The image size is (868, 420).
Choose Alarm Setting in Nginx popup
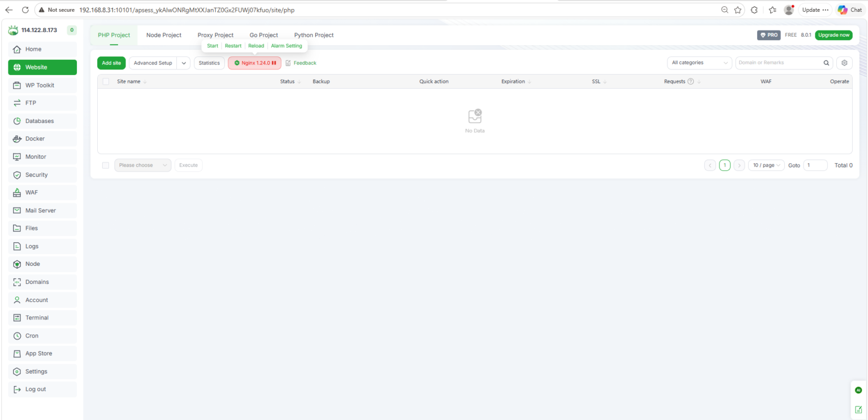[287, 46]
